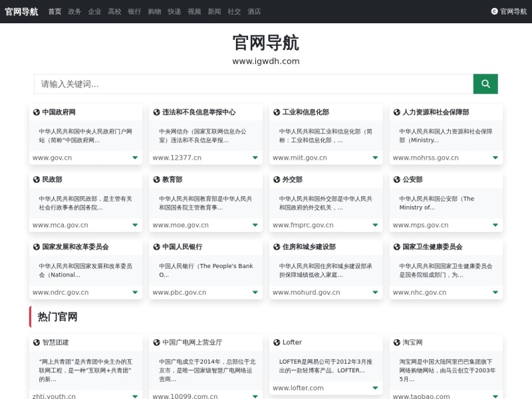This screenshot has height=399, width=532.
Task: Expand the www.miit.gov.cn dropdown arrow
Action: click(375, 158)
